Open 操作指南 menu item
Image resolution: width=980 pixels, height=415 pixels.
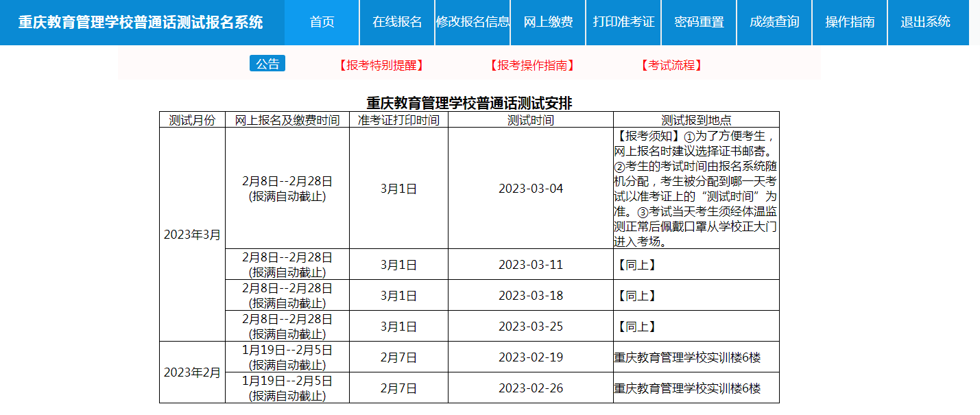(x=850, y=22)
